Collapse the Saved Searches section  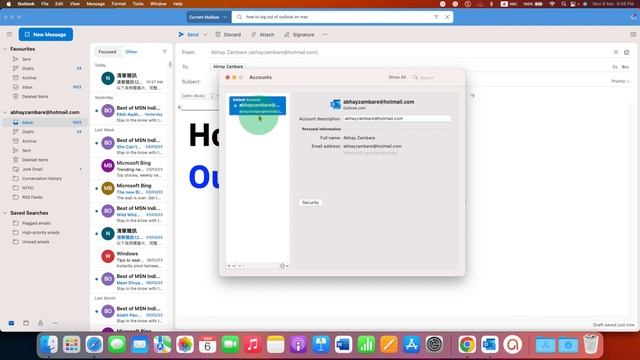[x=5, y=213]
